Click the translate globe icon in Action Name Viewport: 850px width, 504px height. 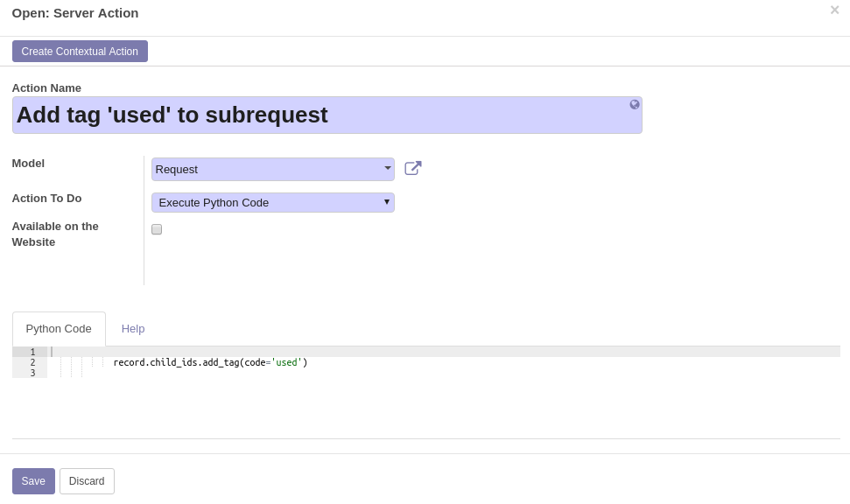point(635,105)
